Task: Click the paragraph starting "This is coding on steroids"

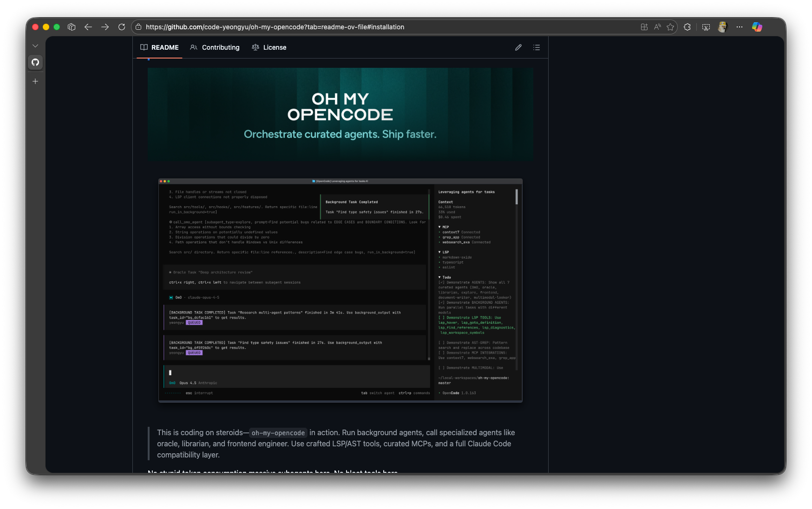Action: click(x=336, y=444)
